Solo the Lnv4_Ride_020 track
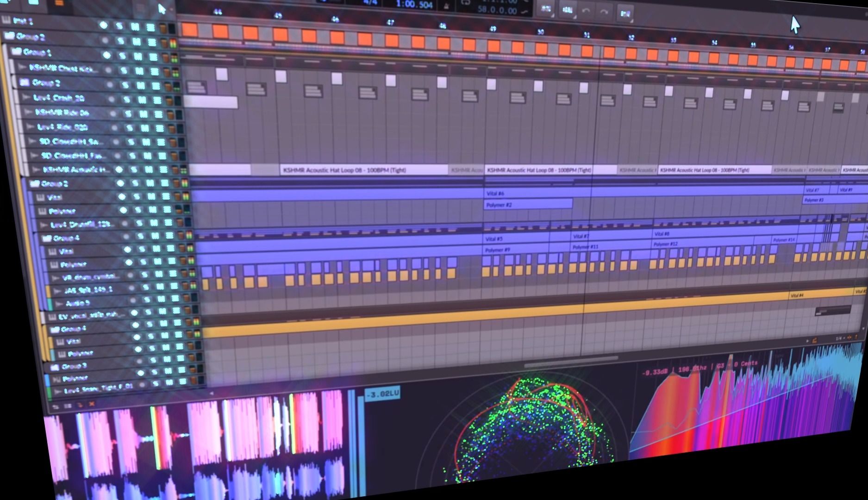This screenshot has width=868, height=500. coord(130,128)
